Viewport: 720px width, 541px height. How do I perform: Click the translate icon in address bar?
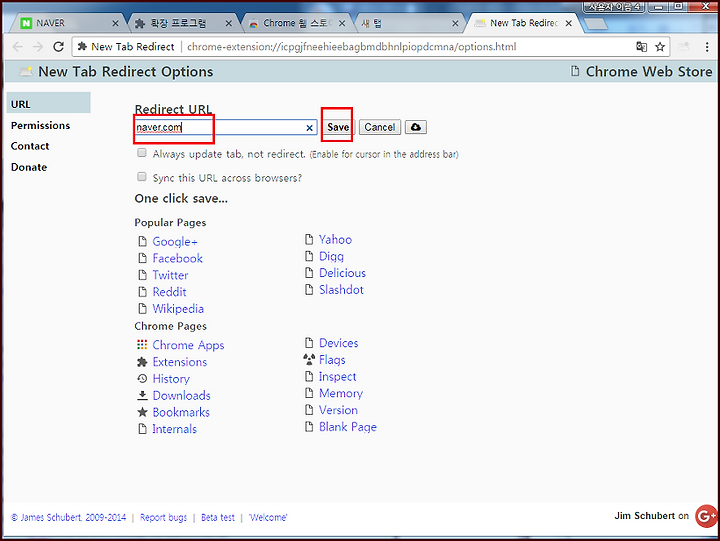[x=641, y=46]
